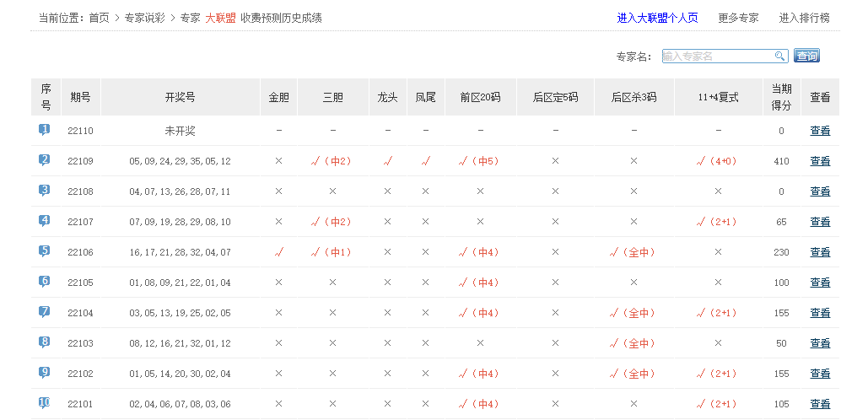The height and width of the screenshot is (420, 868).
Task: Type in the 输入专家名 search field
Action: click(x=717, y=57)
